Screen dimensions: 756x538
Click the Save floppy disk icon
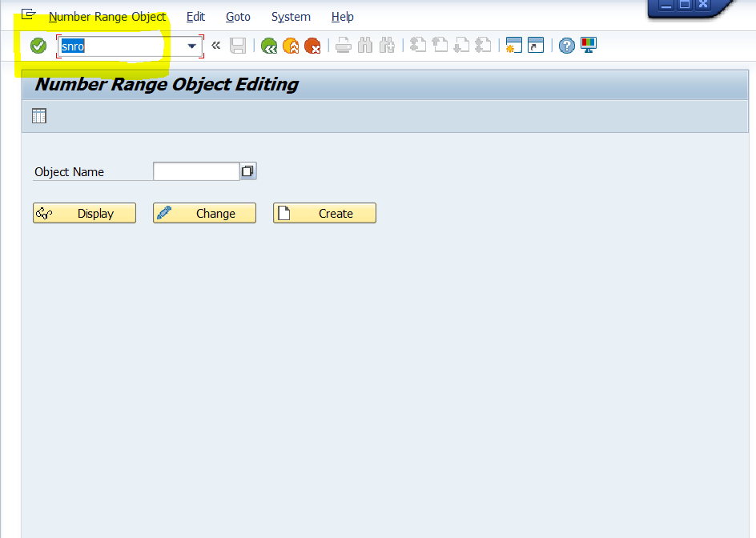[238, 46]
